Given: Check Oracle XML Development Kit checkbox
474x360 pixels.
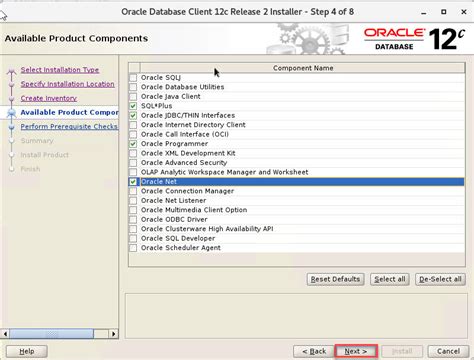Looking at the screenshot, I should [x=133, y=153].
